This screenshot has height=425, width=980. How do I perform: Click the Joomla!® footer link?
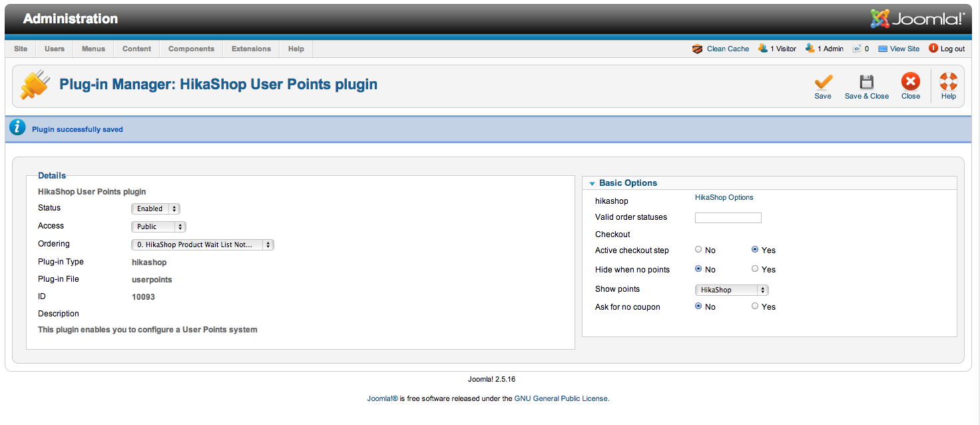coord(382,398)
